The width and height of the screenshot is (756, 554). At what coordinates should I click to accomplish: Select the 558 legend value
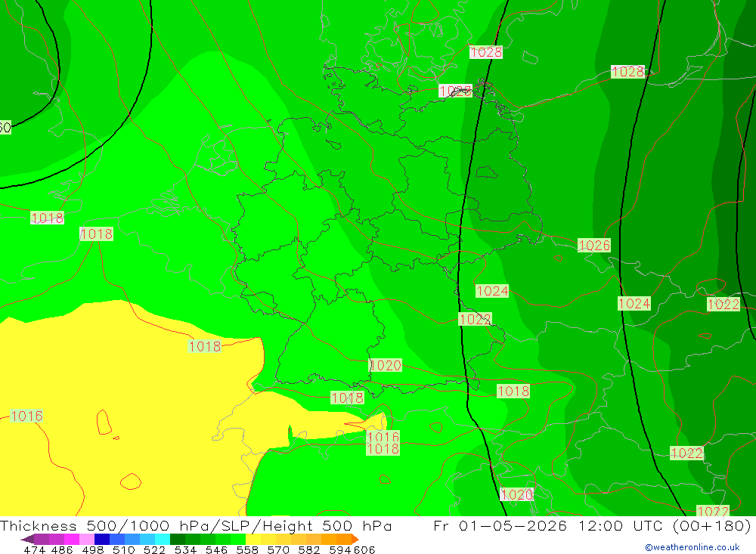247,549
